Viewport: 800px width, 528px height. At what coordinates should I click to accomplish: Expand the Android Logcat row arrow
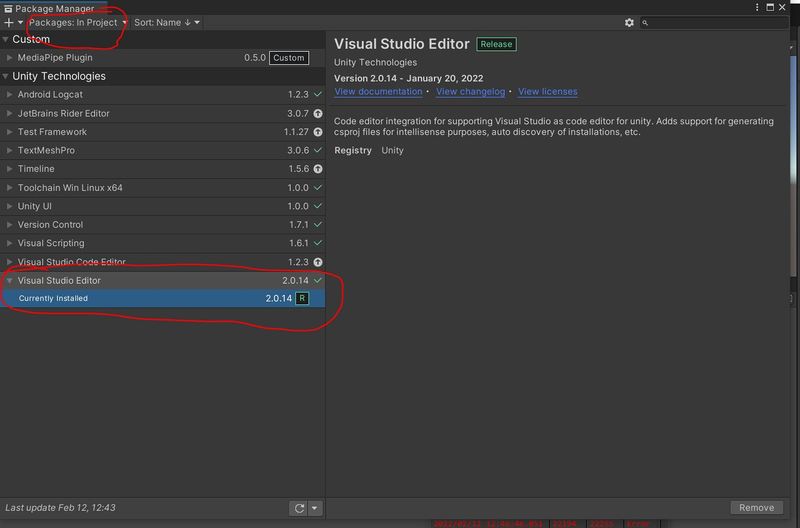(x=9, y=94)
